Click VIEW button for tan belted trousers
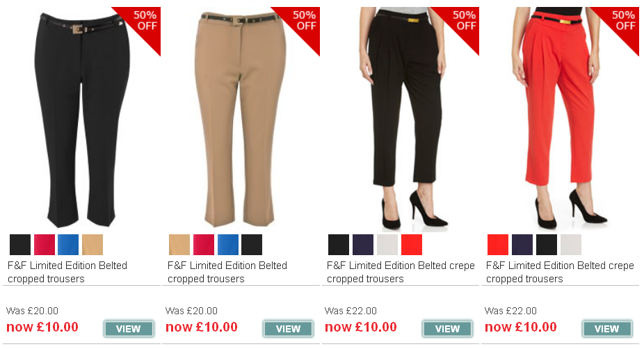Viewport: 644px width, 349px height. click(288, 329)
